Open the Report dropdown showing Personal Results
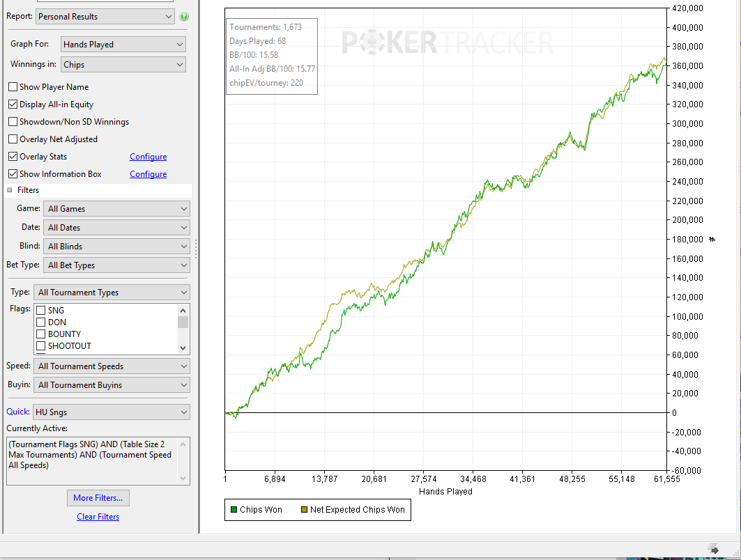741x560 pixels. coord(105,17)
